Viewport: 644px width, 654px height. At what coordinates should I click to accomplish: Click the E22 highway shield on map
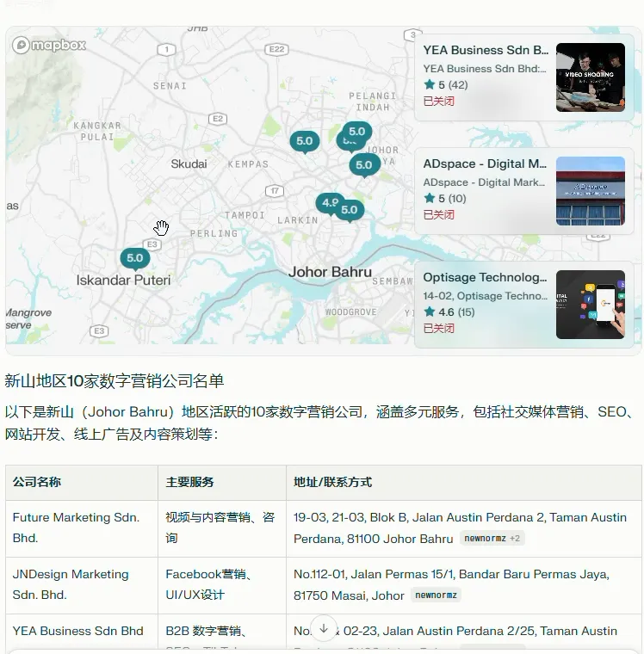[276, 50]
